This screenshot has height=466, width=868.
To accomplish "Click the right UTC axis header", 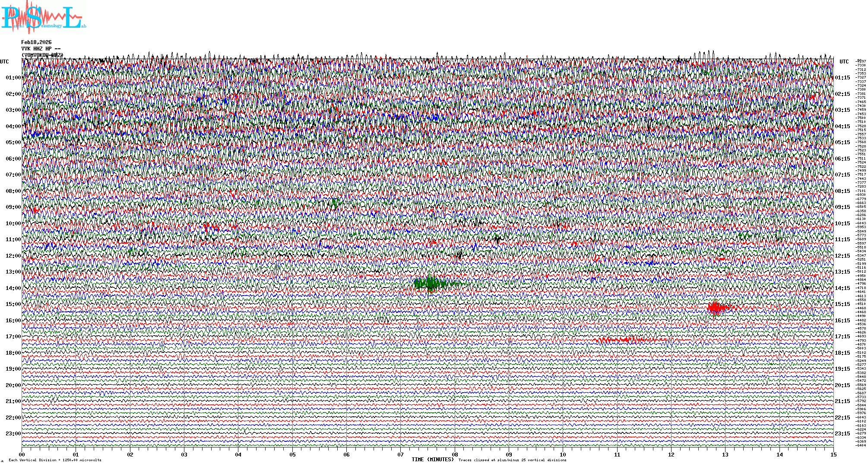I will pyautogui.click(x=844, y=62).
